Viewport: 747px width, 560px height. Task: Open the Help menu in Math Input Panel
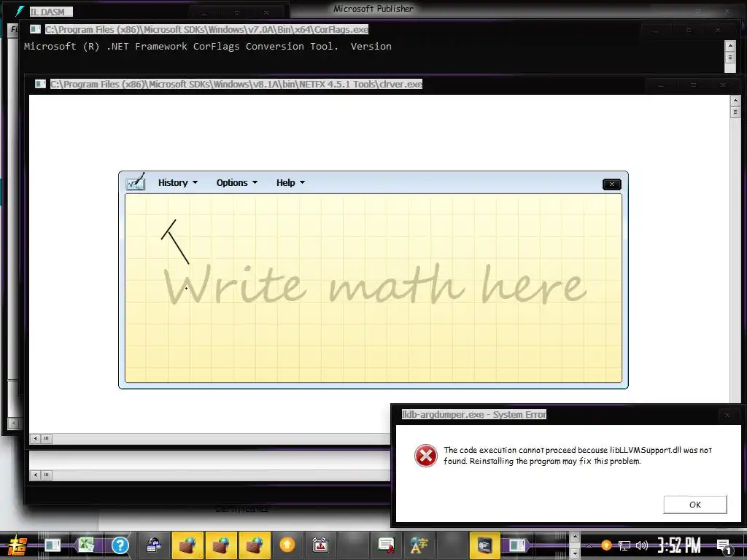(x=290, y=183)
